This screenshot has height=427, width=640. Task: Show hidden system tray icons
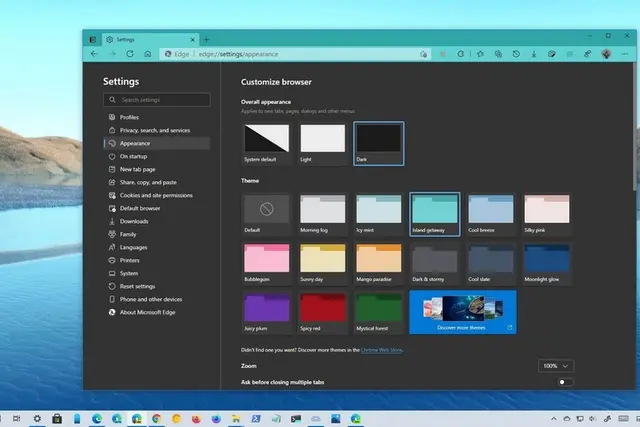554,418
